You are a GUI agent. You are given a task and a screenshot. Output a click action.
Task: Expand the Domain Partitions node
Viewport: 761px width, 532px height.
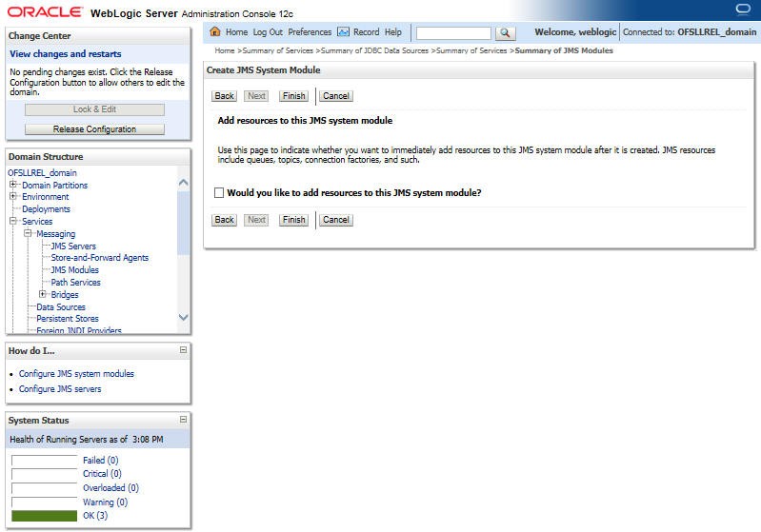tap(13, 185)
